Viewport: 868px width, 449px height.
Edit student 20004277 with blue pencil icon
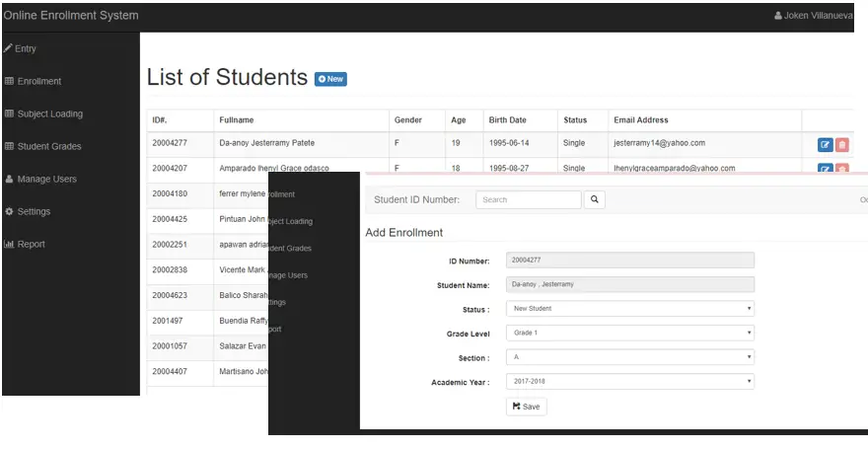(825, 145)
